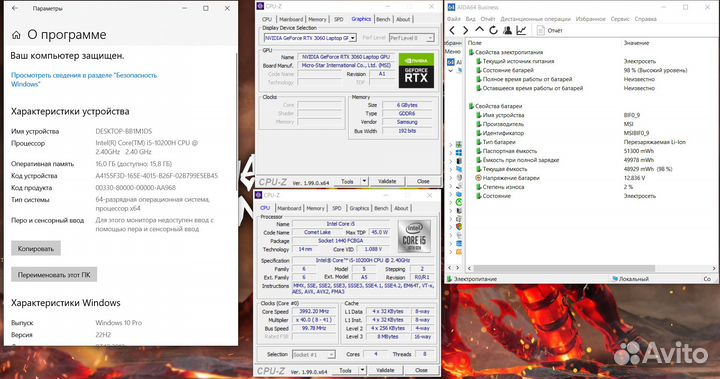Open About tab in lower CPU-Z window
The image size is (720, 379).
coord(401,208)
